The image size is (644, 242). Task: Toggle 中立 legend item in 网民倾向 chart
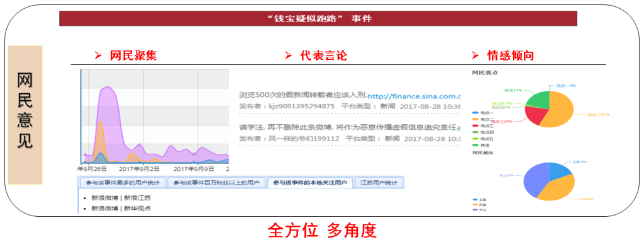click(x=479, y=210)
